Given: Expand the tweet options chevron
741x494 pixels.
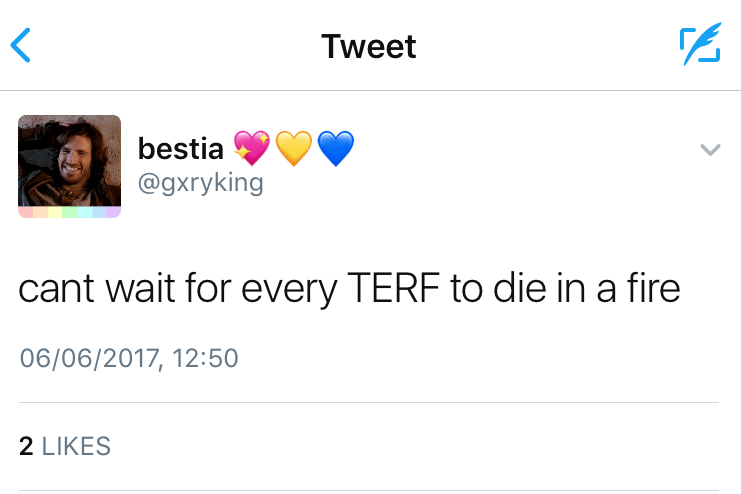Looking at the screenshot, I should [x=710, y=150].
